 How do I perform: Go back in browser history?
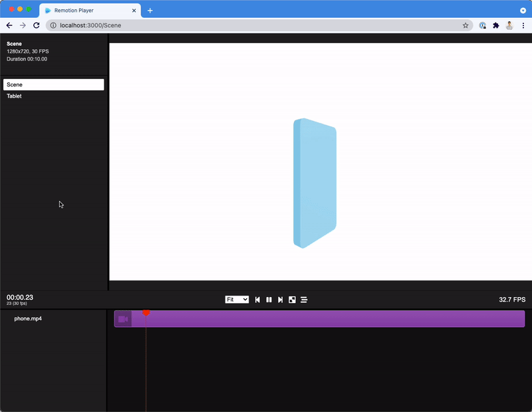(x=9, y=25)
